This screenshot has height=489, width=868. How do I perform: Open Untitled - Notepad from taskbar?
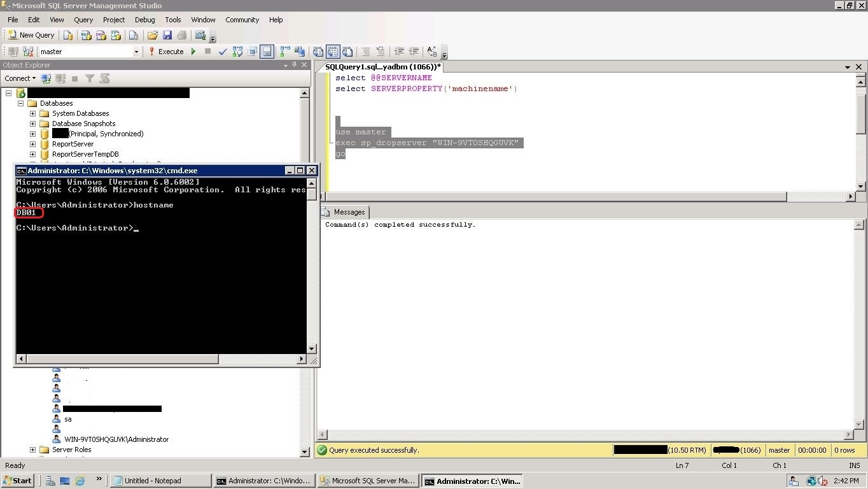point(161,481)
